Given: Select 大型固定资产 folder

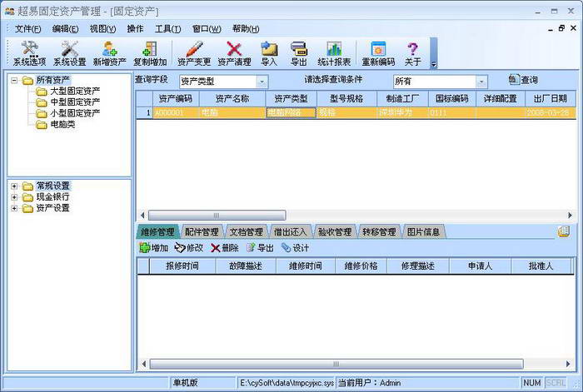Looking at the screenshot, I should (x=75, y=91).
